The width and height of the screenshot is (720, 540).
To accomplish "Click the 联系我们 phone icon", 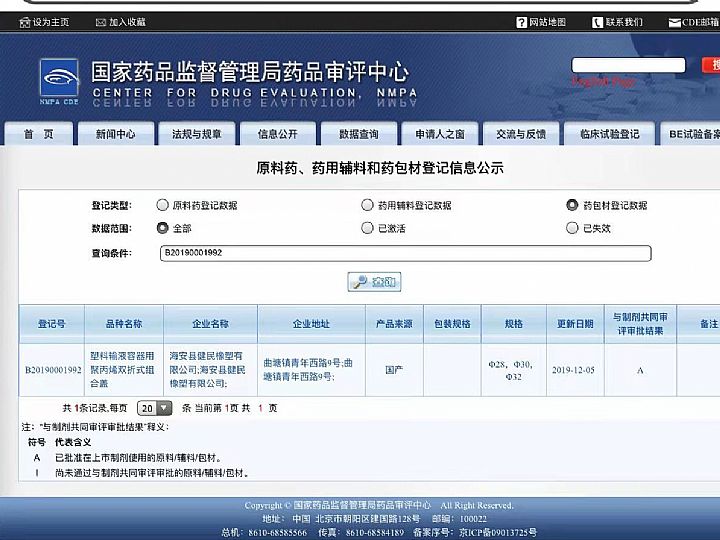I will click(x=597, y=22).
